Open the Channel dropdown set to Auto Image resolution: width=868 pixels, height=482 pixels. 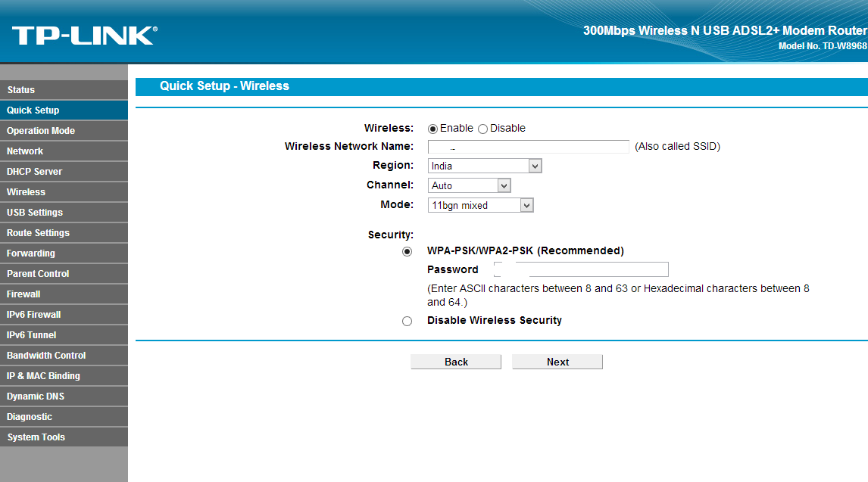pos(469,185)
